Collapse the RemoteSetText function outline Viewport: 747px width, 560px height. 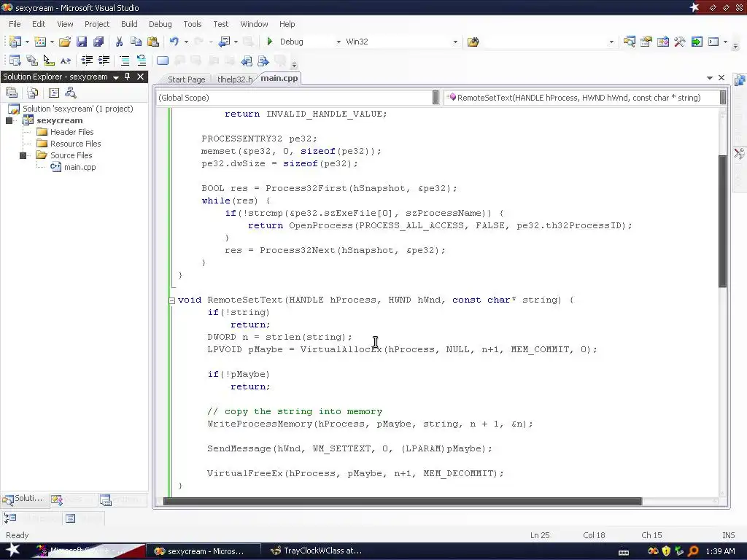(171, 300)
